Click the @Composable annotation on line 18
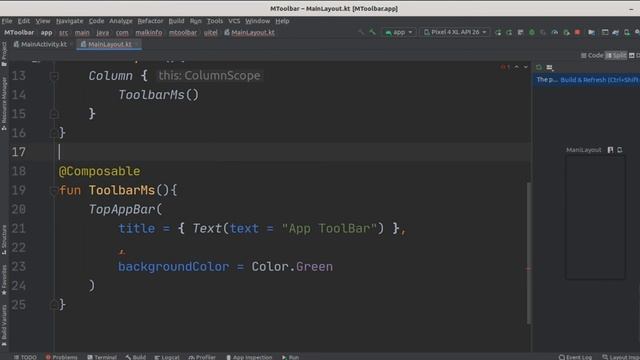This screenshot has height=360, width=640. pos(100,171)
